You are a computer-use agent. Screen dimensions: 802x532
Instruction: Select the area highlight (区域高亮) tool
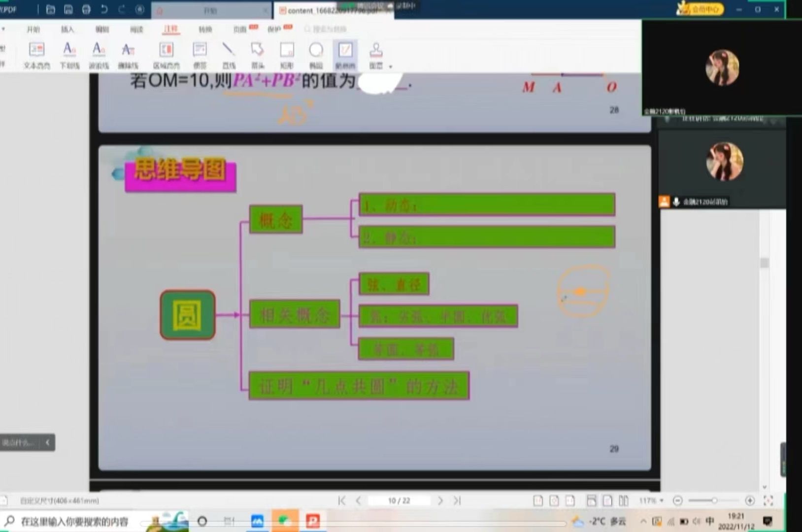click(166, 55)
